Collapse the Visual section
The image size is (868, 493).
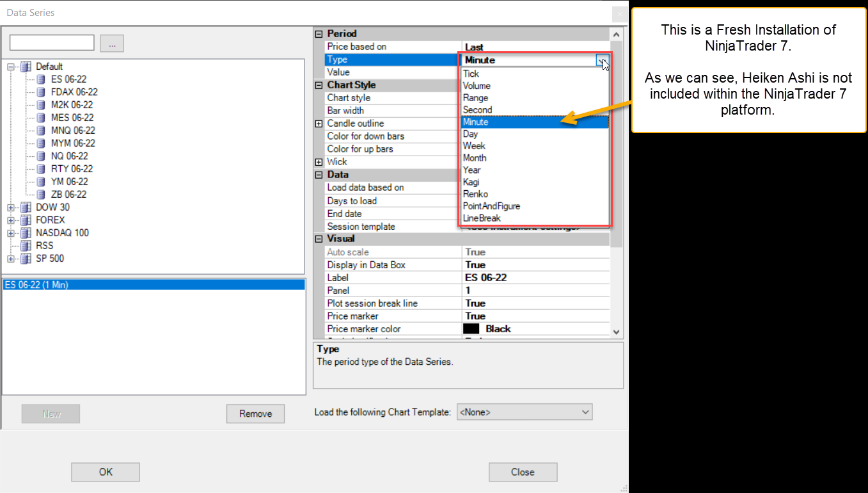(x=319, y=239)
